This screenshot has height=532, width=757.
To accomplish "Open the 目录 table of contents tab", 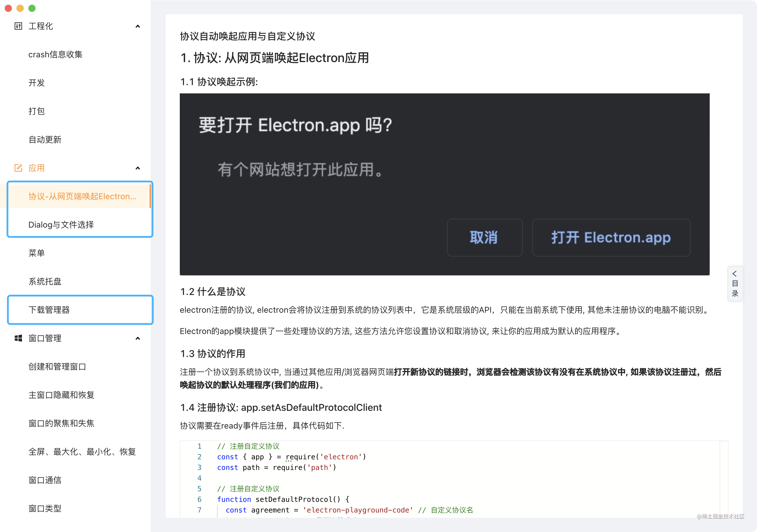I will click(735, 283).
